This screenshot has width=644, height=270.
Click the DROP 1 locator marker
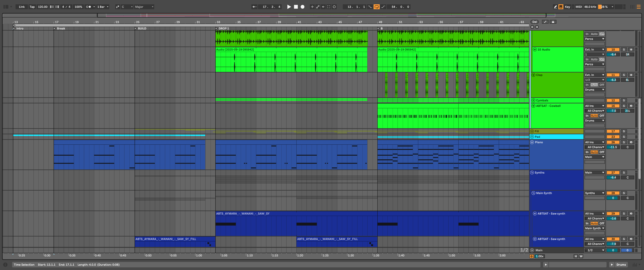[x=217, y=28]
